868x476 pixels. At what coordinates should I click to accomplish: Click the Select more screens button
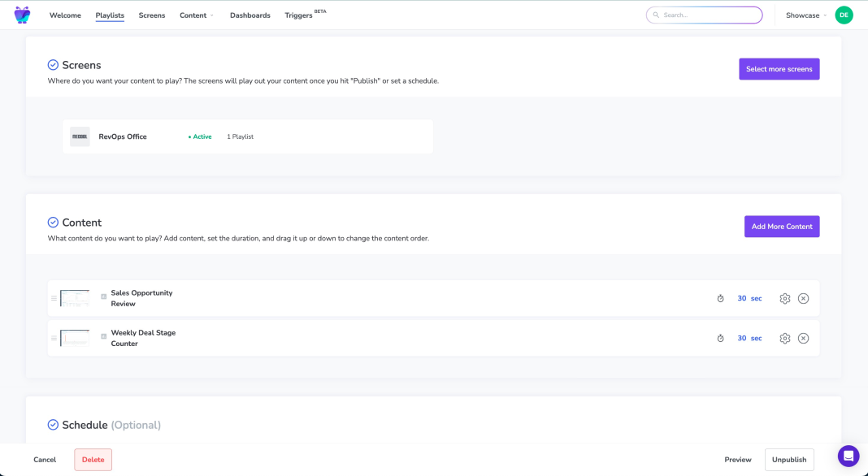point(779,69)
